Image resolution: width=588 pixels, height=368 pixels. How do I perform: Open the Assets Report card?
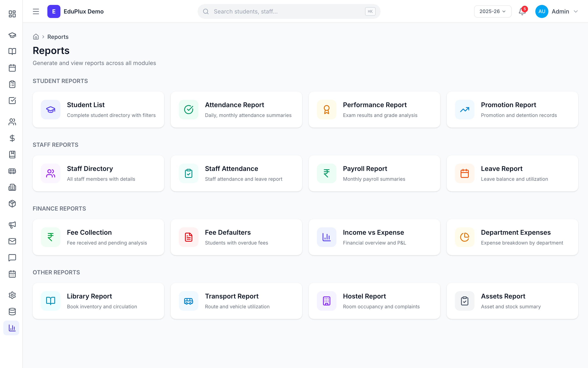512,301
